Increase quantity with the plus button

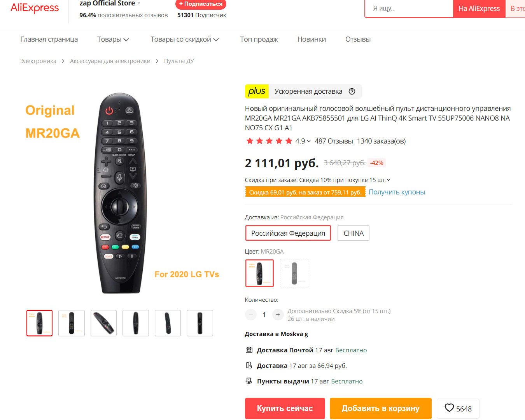click(x=278, y=315)
